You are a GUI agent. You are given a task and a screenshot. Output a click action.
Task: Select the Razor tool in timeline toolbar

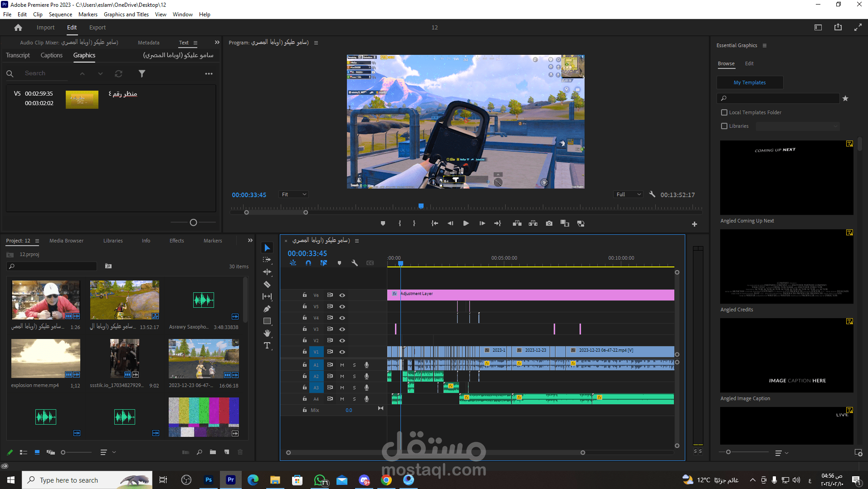[267, 285]
